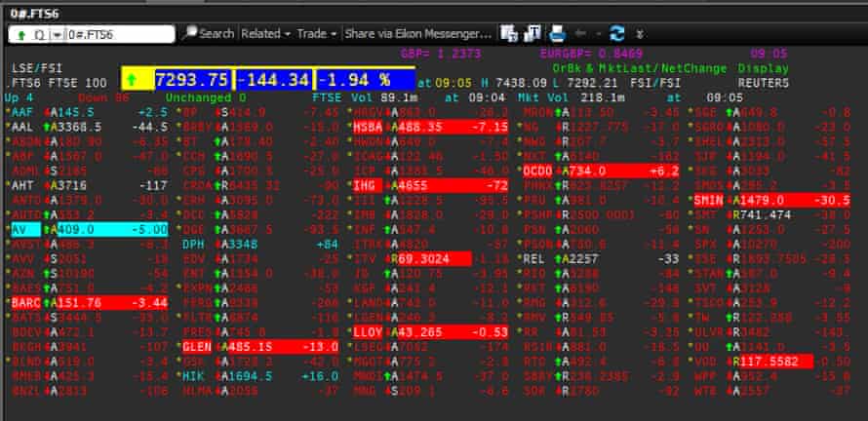Click the AHT change -117

click(x=154, y=185)
